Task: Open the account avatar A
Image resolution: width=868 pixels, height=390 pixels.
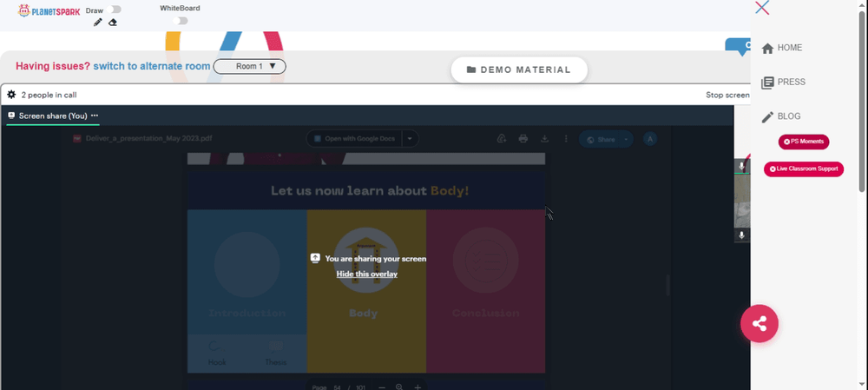Action: click(x=650, y=139)
